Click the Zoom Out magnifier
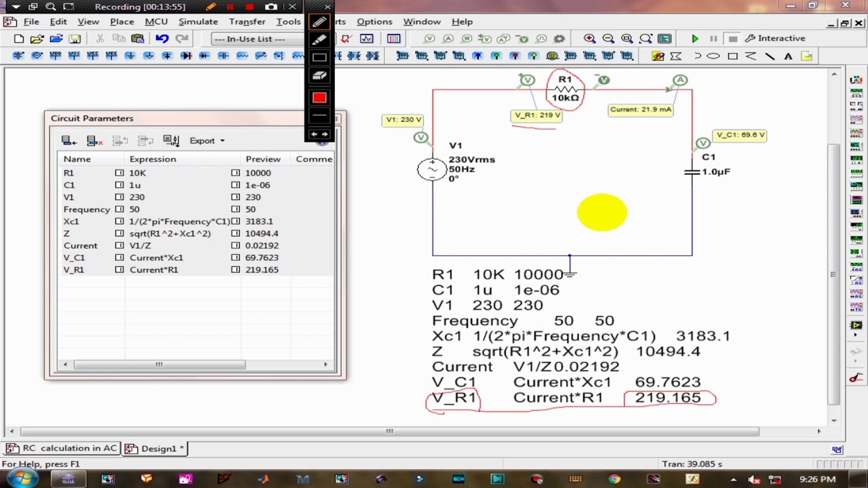868x488 pixels. [x=608, y=39]
